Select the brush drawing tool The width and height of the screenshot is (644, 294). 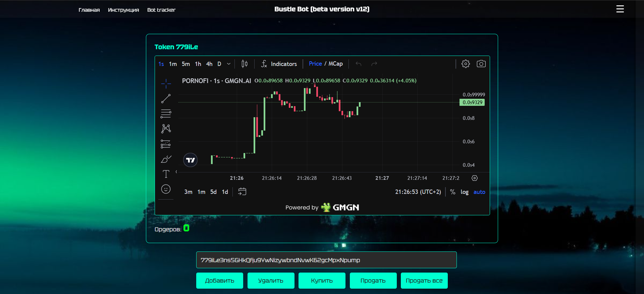[166, 159]
